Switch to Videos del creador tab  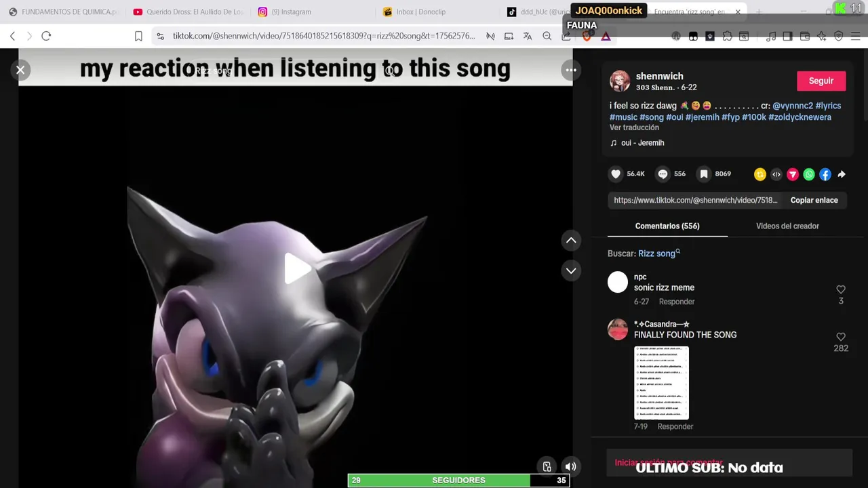pos(787,226)
